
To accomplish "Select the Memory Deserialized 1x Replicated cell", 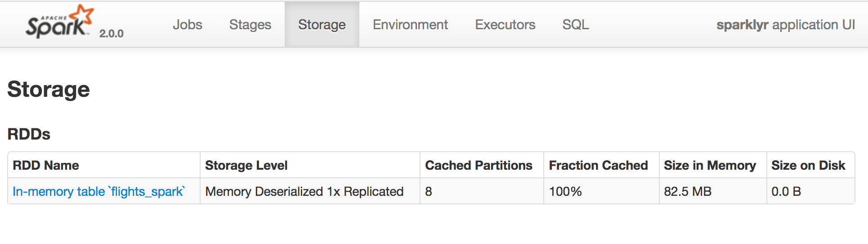I will click(304, 192).
